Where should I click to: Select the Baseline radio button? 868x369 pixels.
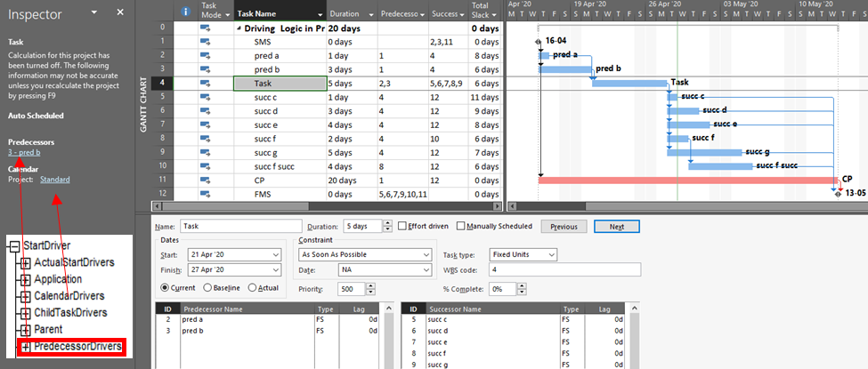[x=208, y=288]
